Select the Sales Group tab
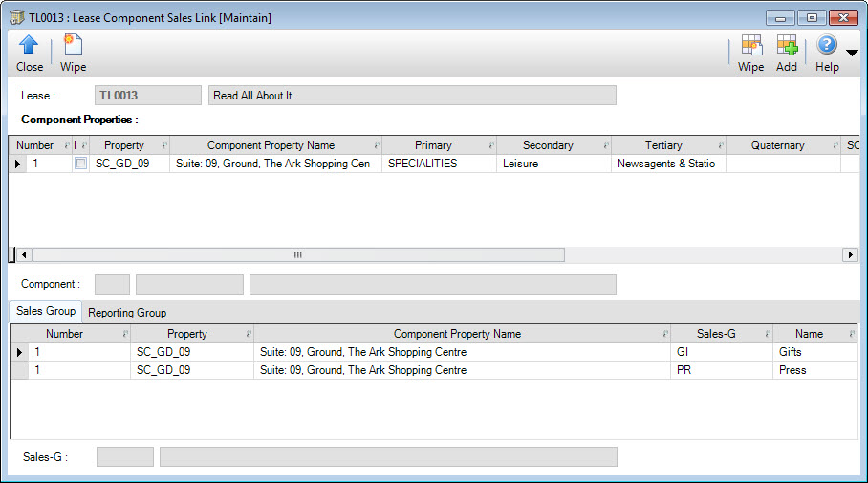Viewport: 868px width, 483px height. coord(46,311)
